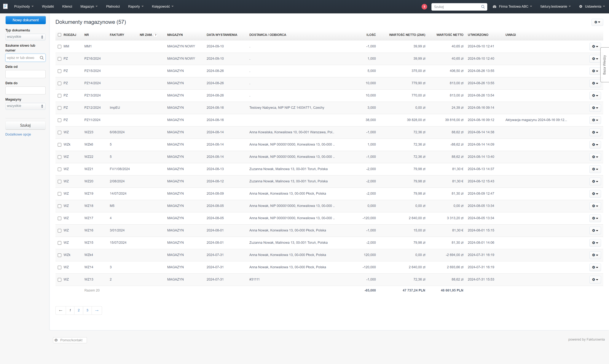
Task: Click the Pomoc/kontakt button
Action: (x=70, y=340)
